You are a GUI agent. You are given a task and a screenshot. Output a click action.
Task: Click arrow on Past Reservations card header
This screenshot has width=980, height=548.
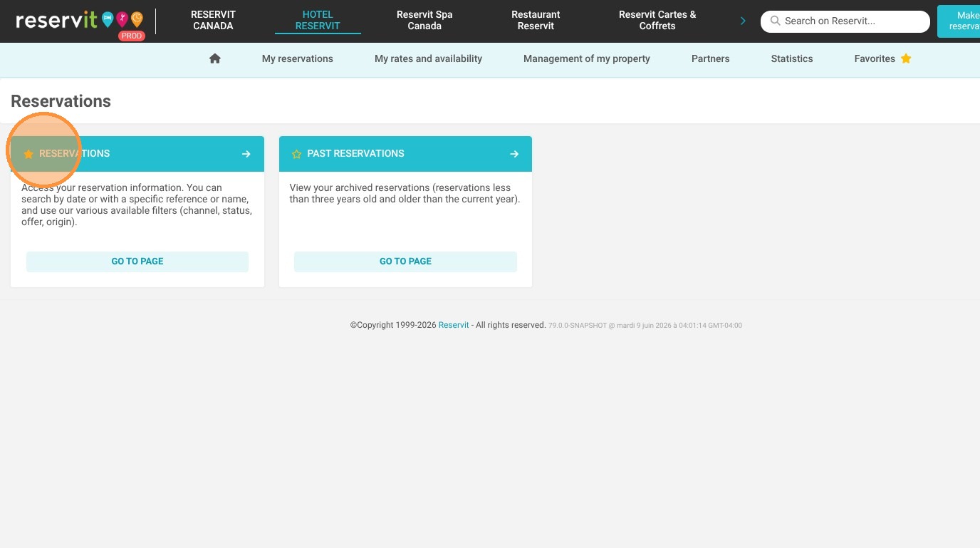coord(514,154)
